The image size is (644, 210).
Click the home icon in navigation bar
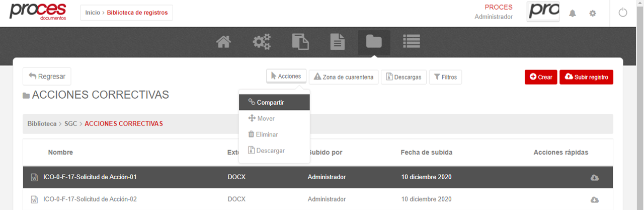click(x=223, y=42)
